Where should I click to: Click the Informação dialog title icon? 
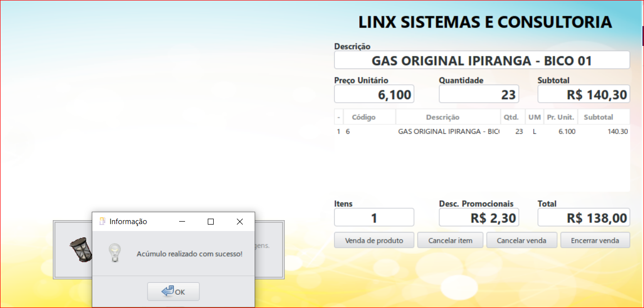click(103, 222)
